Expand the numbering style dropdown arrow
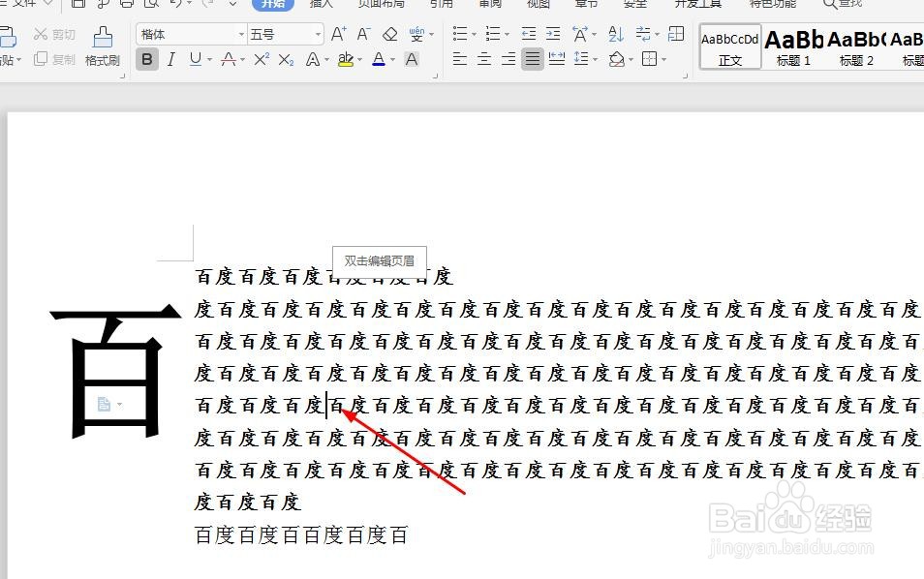This screenshot has height=579, width=924. 507,34
